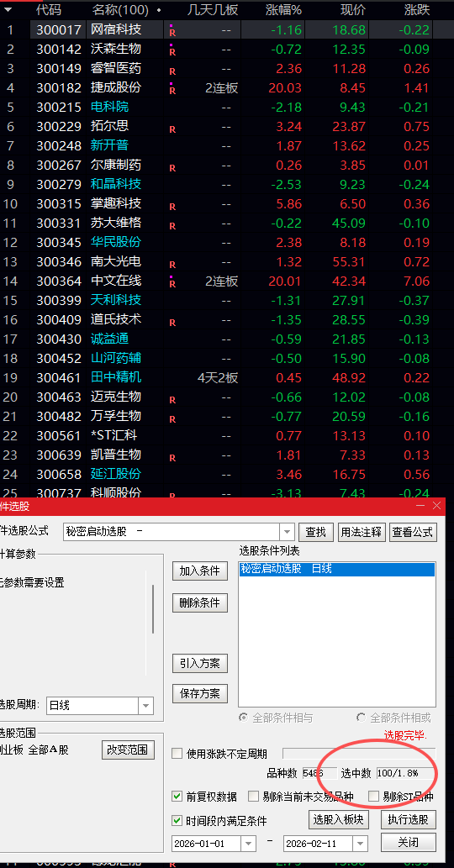
Task: Open the start date 2026-01-01 dropdown
Action: pos(249,844)
